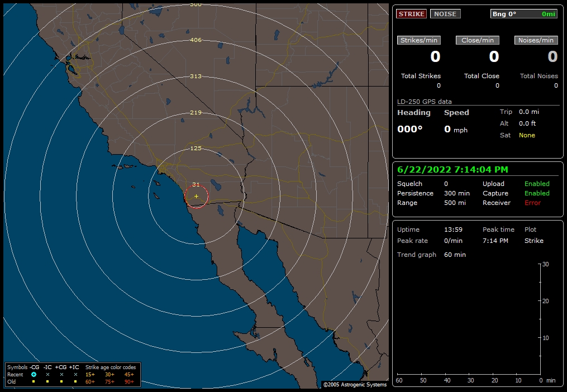Screen dimensions: 567x392
Task: Click the Trend graph 60 min value
Action: [455, 255]
